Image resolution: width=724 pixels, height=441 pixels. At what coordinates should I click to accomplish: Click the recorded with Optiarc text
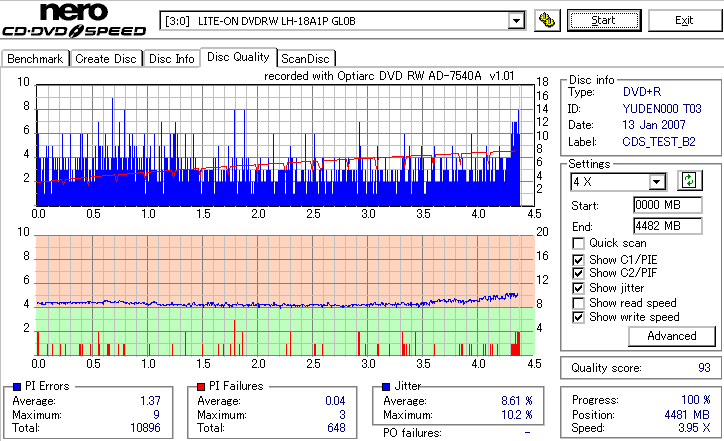tap(389, 76)
